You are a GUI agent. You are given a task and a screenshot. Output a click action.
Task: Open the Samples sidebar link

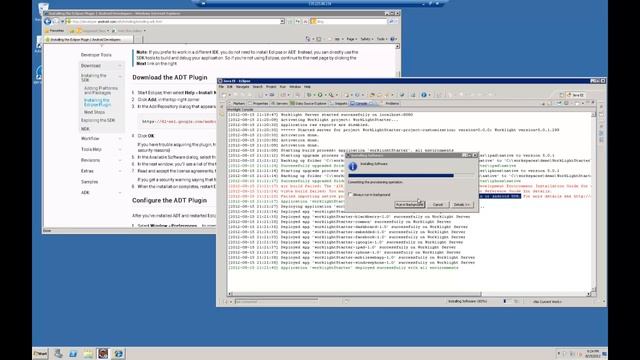[89, 182]
